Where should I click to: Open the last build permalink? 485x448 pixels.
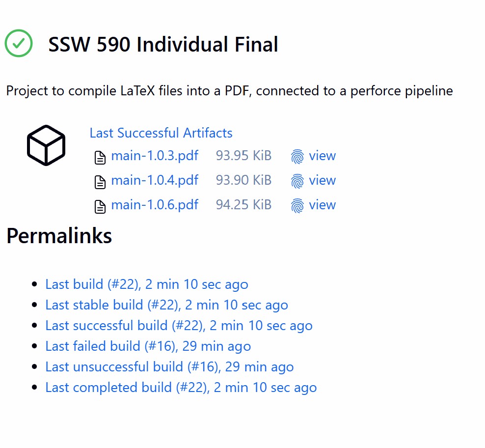click(x=146, y=284)
